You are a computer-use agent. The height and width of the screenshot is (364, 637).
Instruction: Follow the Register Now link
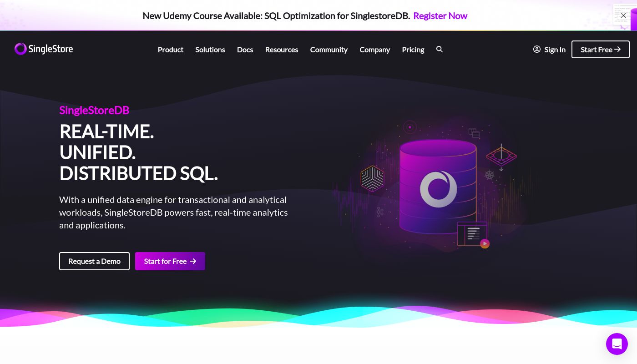pyautogui.click(x=440, y=16)
